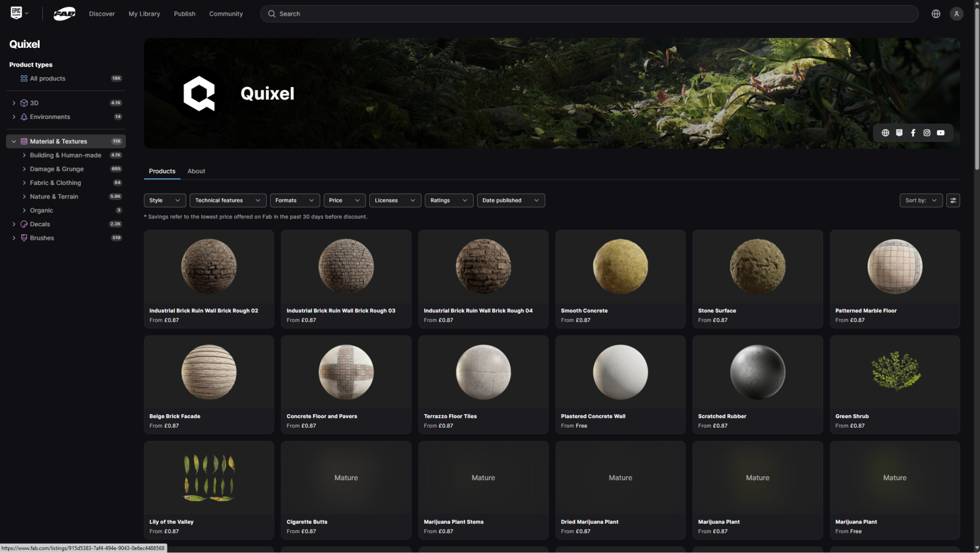Screen dimensions: 980x553
Task: Click the Fab logo icon
Action: [64, 13]
